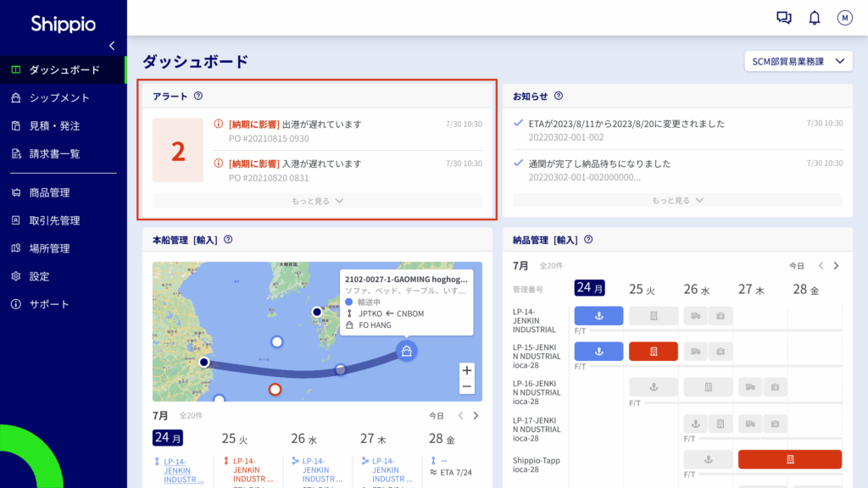Open the SCM部貿易業務課 dropdown

(x=797, y=61)
